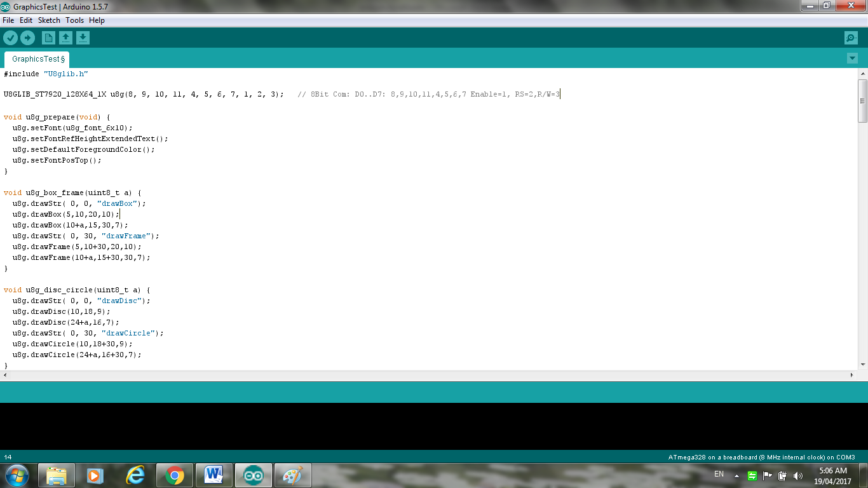Viewport: 868px width, 488px height.
Task: Select the GraphicsTest sketch tab
Action: [38, 59]
